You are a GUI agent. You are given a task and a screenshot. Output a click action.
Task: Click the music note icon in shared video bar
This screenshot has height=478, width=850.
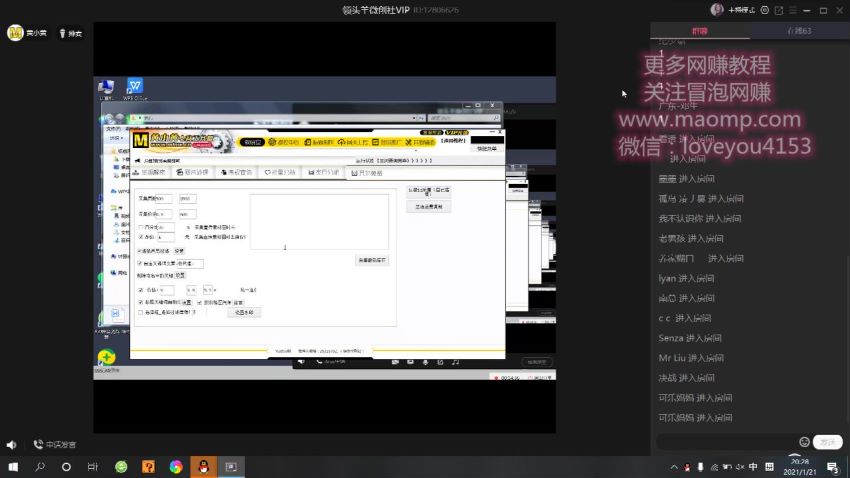[x=456, y=361]
